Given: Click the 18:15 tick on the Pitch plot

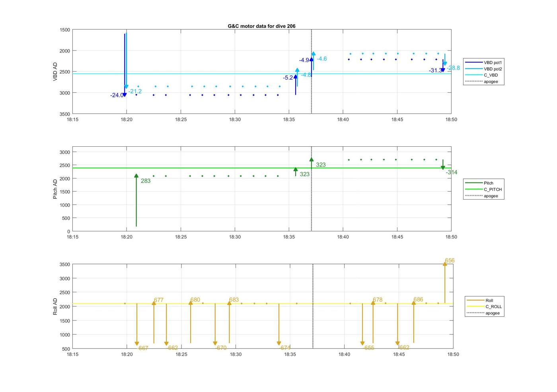Looking at the screenshot, I should pos(72,237).
